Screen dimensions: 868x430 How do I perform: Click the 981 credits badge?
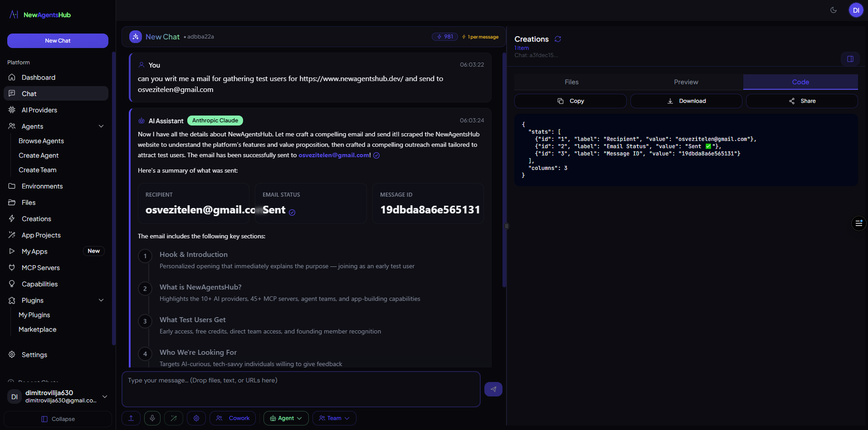tap(445, 37)
